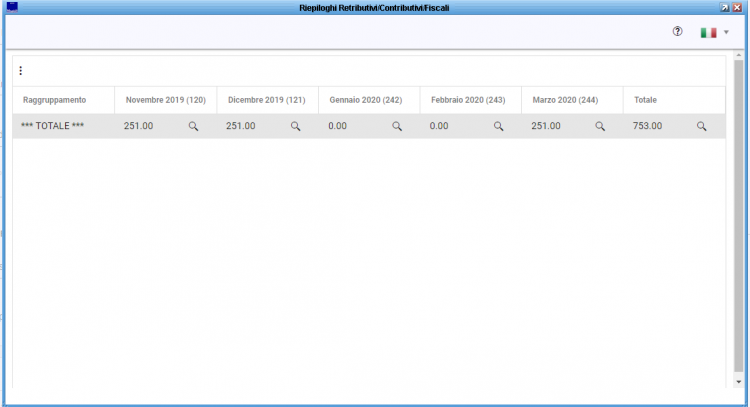Open magnifier for Febbraio 2020 total
750x407 pixels.
point(498,126)
